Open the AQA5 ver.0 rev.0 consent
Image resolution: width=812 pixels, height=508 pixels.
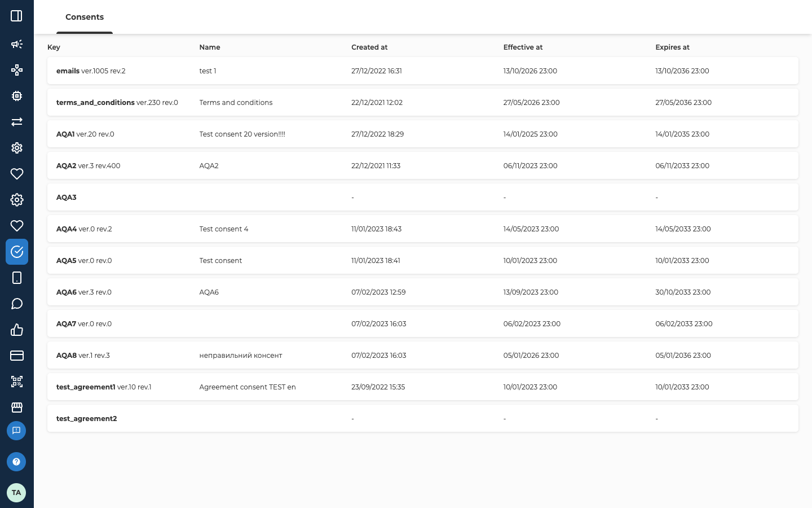423,260
